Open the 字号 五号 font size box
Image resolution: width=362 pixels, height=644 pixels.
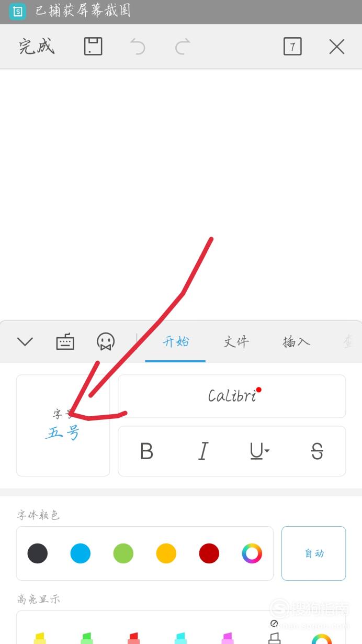[x=63, y=425]
